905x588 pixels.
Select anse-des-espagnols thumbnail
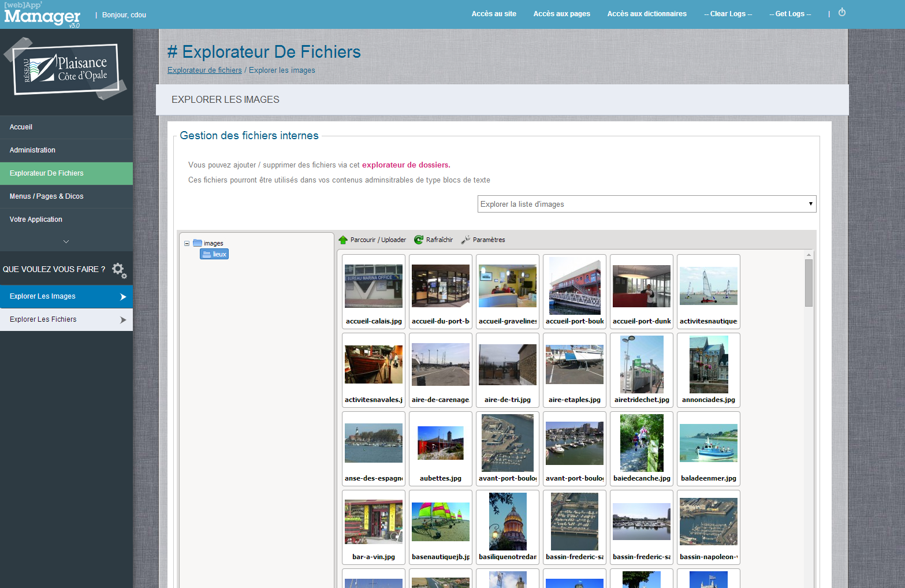point(374,449)
